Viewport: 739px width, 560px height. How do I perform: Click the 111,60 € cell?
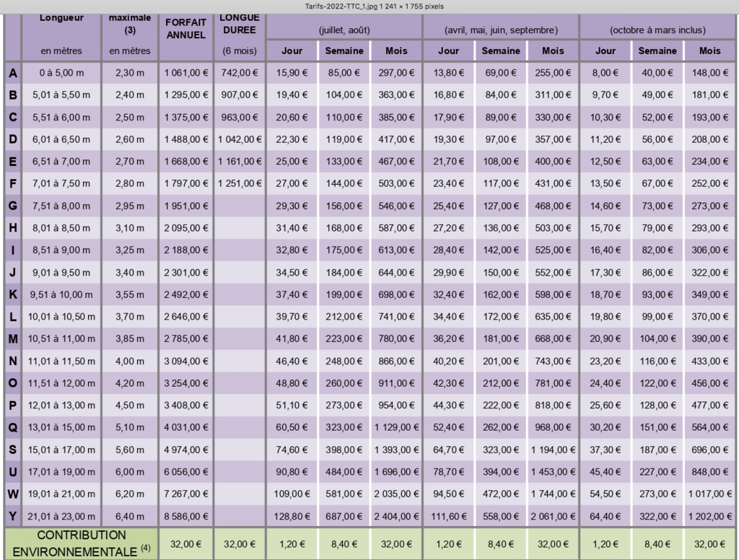point(449,517)
